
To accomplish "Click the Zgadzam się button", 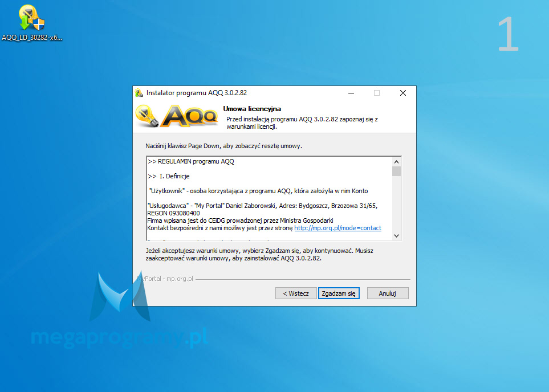I will click(339, 293).
